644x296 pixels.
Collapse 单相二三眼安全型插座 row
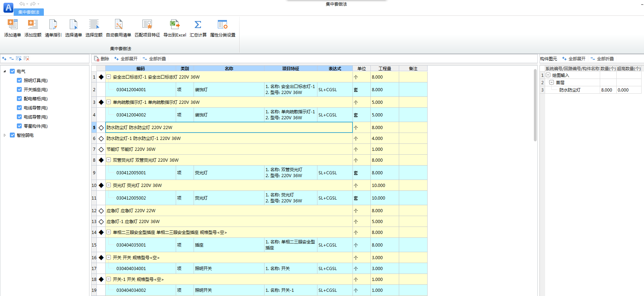pos(109,232)
